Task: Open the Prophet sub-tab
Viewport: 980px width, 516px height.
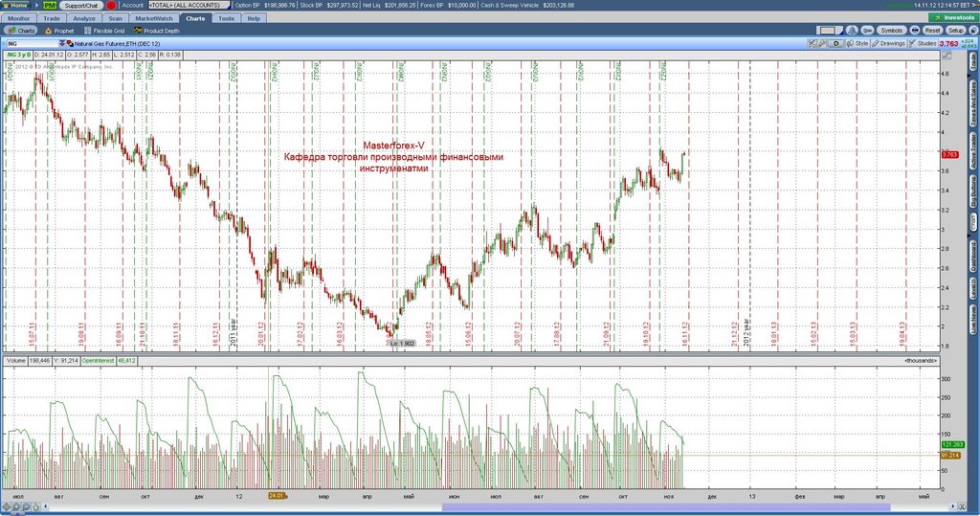Action: 59,30
